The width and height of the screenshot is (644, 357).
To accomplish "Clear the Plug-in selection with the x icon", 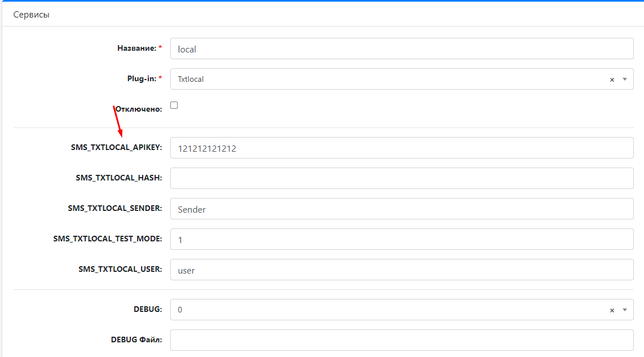I will (612, 80).
